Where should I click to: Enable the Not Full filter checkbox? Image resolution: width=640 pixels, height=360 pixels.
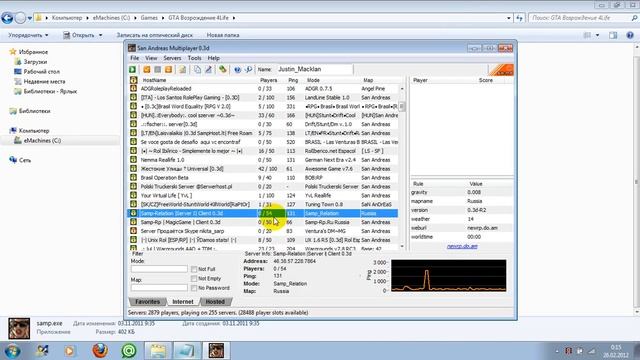pos(194,269)
